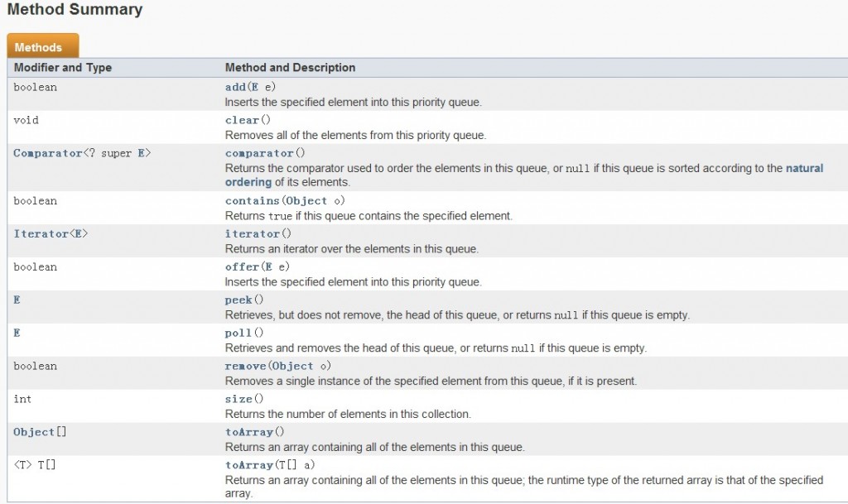The image size is (848, 504).
Task: Click the Comparator return type link
Action: click(46, 153)
